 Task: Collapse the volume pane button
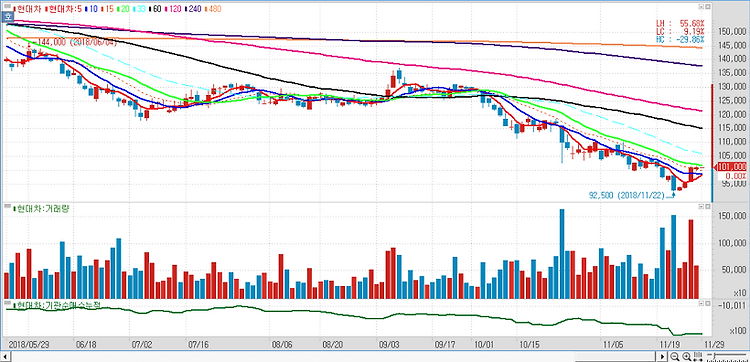701,206
